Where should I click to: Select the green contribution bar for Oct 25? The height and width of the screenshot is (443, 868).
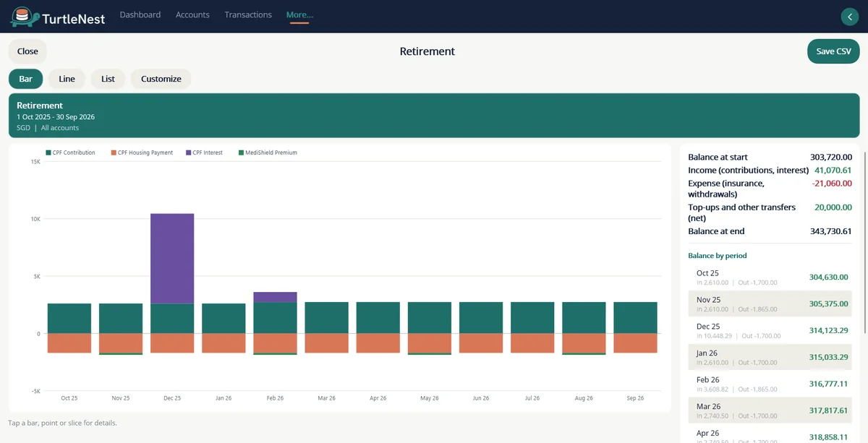(x=69, y=319)
